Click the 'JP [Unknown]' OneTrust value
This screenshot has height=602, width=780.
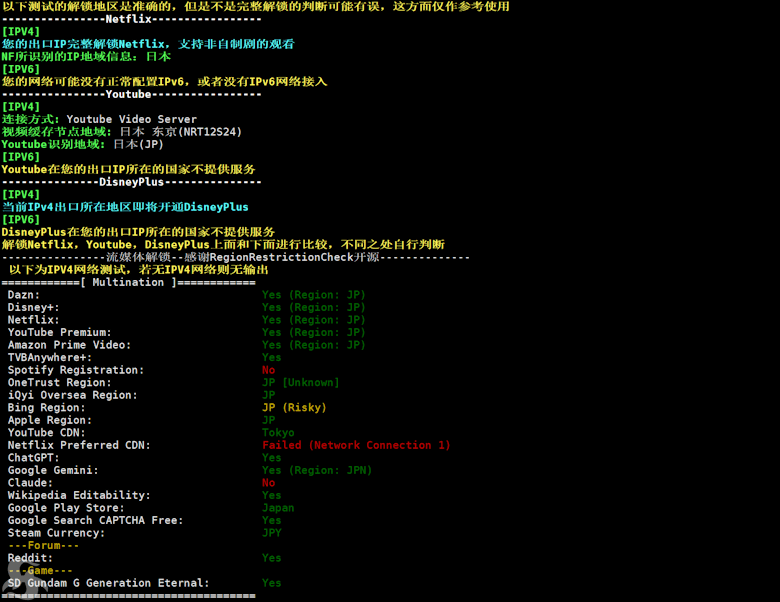click(300, 383)
